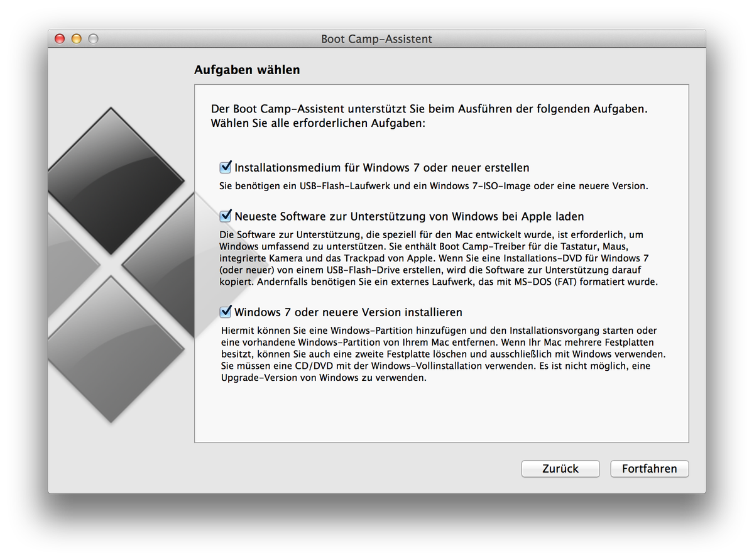Minimize the window with yellow button

pos(77,39)
